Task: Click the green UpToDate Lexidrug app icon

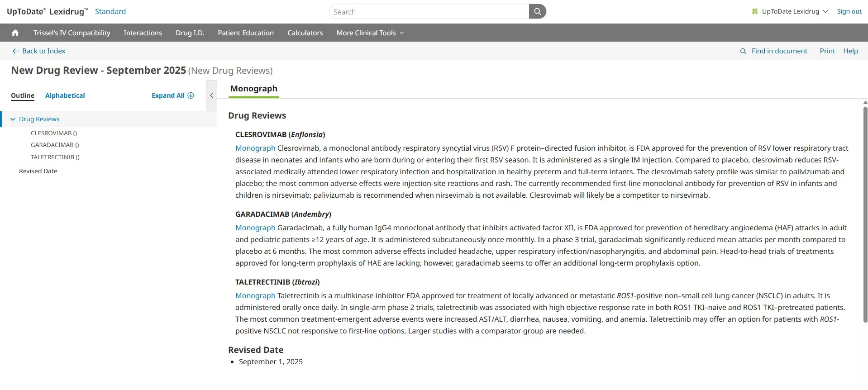Action: [x=754, y=11]
